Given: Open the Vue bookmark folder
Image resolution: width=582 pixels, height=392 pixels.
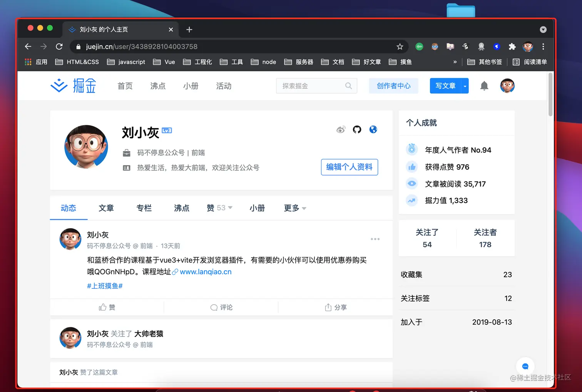Looking at the screenshot, I should tap(164, 62).
